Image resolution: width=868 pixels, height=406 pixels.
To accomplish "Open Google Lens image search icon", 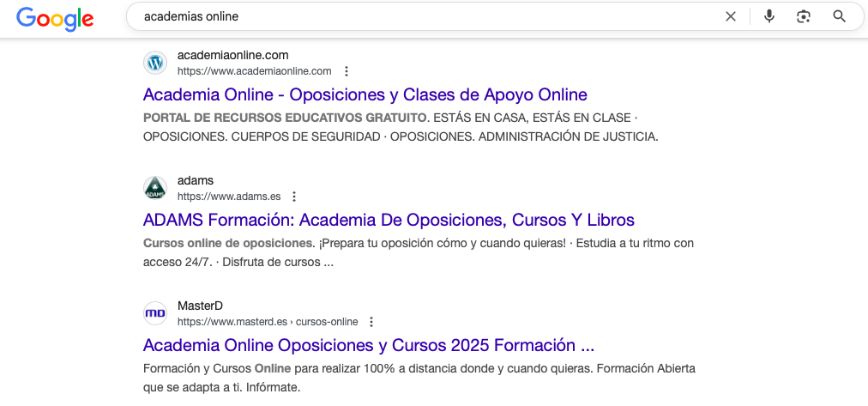I will point(803,16).
